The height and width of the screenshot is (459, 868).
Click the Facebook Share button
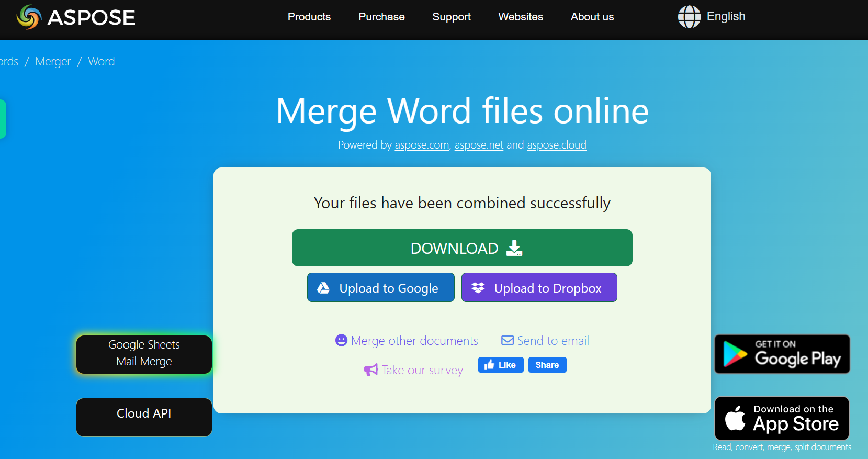coord(547,365)
